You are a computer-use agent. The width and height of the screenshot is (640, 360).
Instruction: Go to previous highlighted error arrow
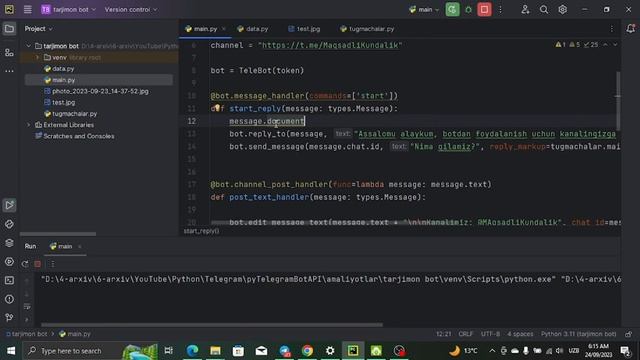pyautogui.click(x=606, y=44)
